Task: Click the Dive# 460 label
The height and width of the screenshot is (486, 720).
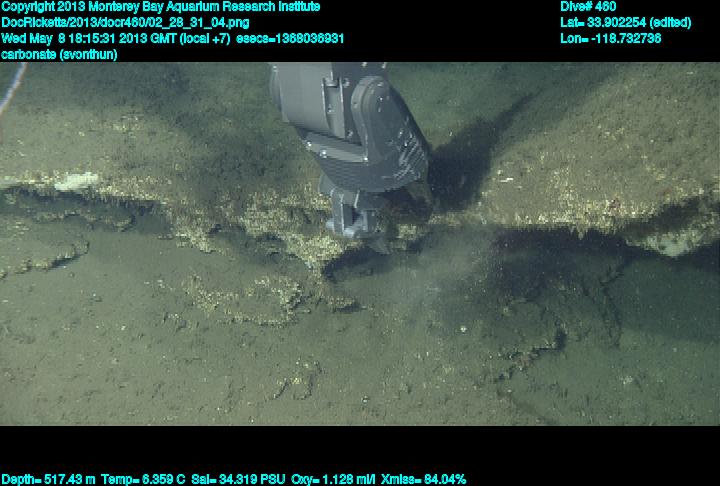Action: 589,7
